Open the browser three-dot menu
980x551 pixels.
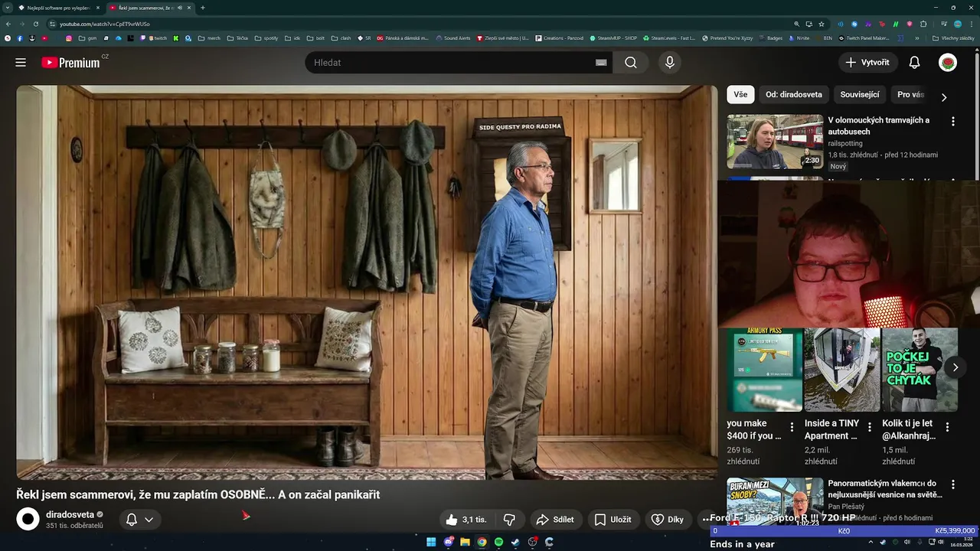[972, 24]
